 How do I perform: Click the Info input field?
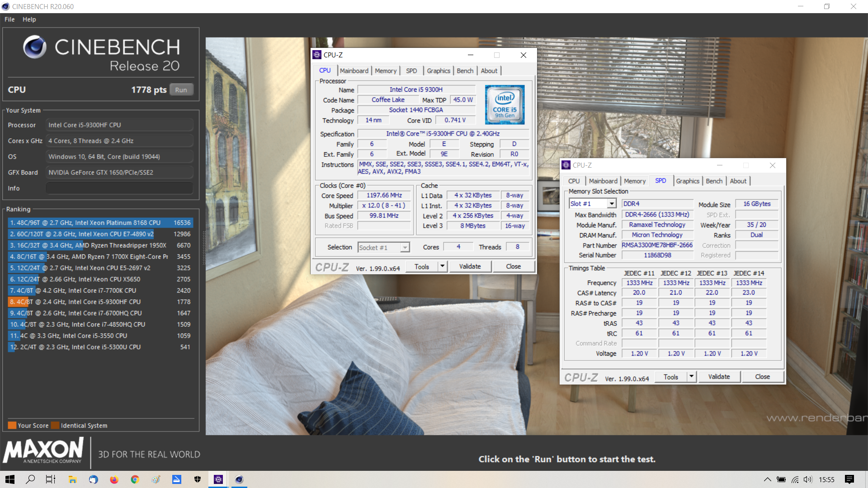[x=119, y=188]
